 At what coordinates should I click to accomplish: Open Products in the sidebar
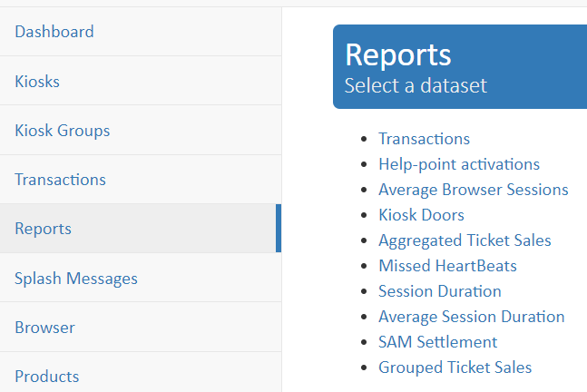[141, 376]
